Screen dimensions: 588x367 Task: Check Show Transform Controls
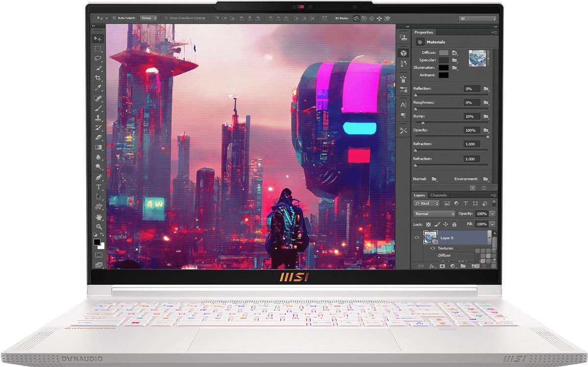[x=166, y=18]
